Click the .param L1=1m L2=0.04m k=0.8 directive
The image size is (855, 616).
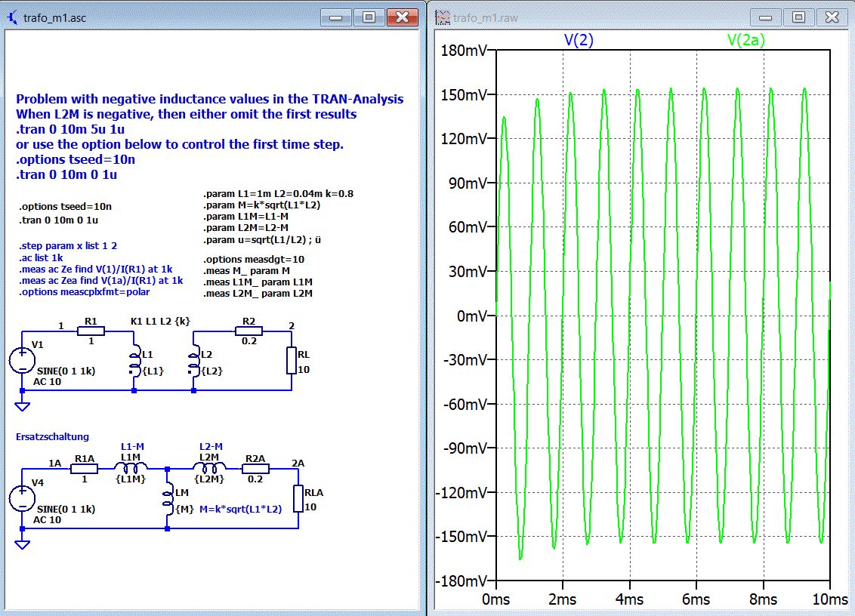tap(279, 193)
